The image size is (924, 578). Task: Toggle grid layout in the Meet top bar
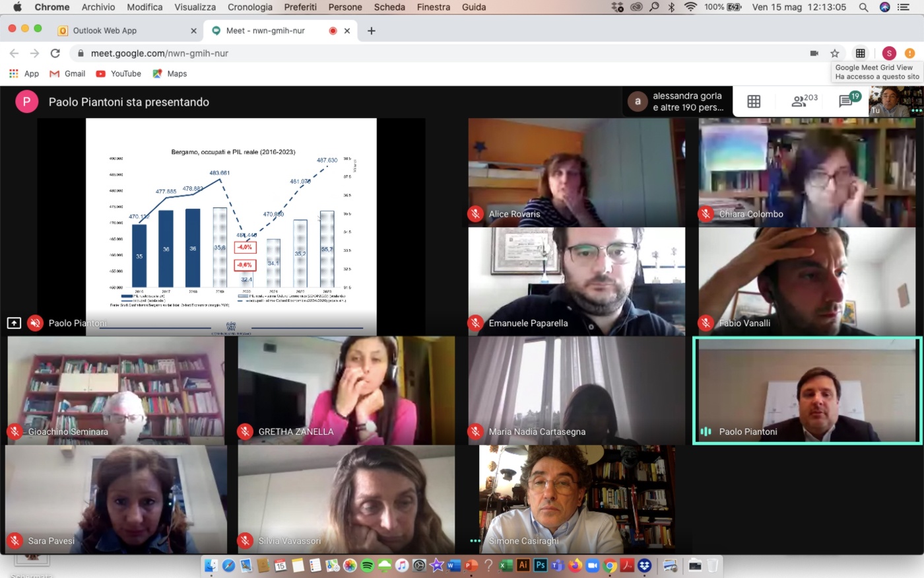(x=754, y=101)
